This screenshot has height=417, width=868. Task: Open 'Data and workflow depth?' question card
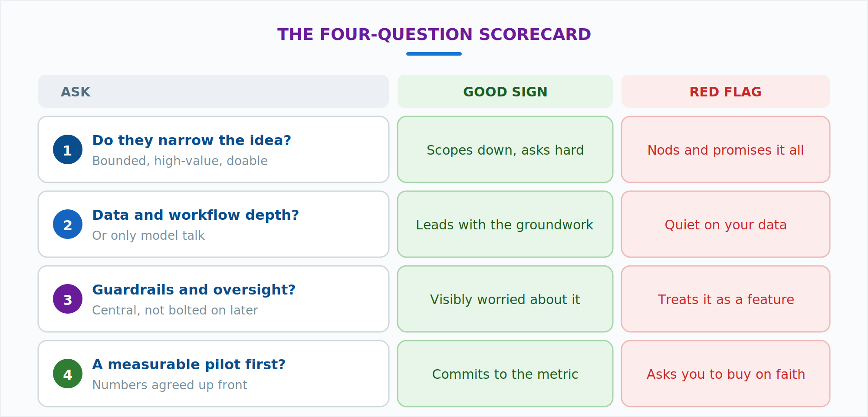pos(214,224)
